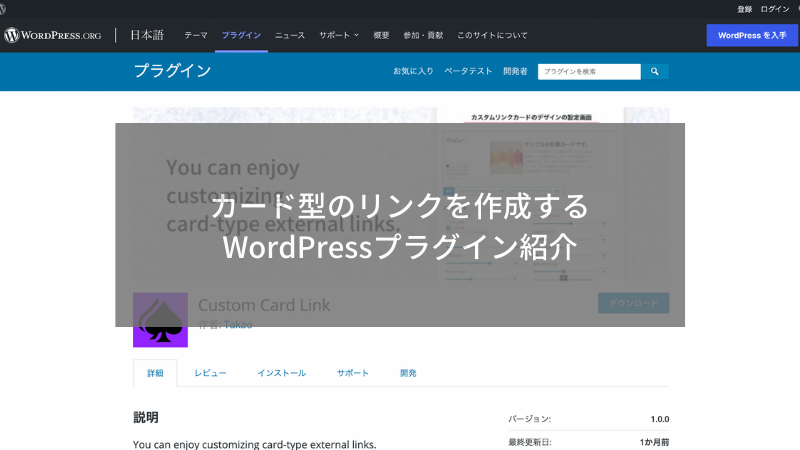Viewport: 800px width, 450px height.
Task: Open the 概要 menu item
Action: [x=381, y=35]
